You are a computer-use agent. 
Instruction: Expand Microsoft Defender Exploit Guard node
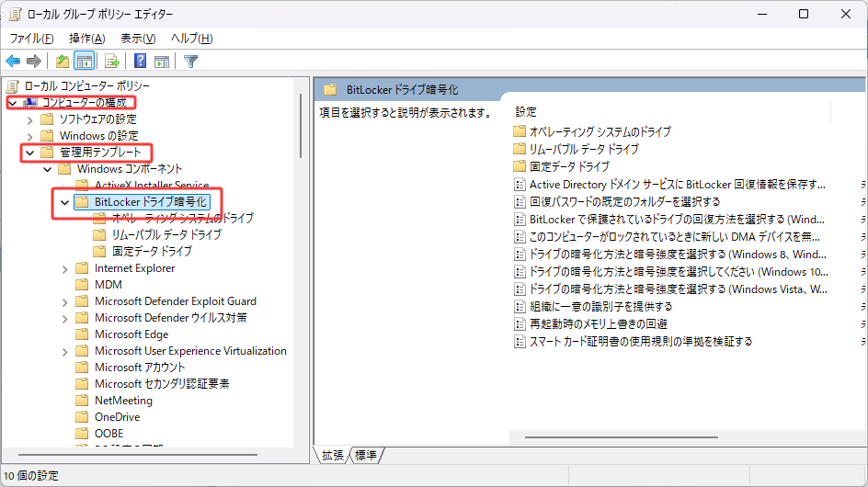coord(64,302)
